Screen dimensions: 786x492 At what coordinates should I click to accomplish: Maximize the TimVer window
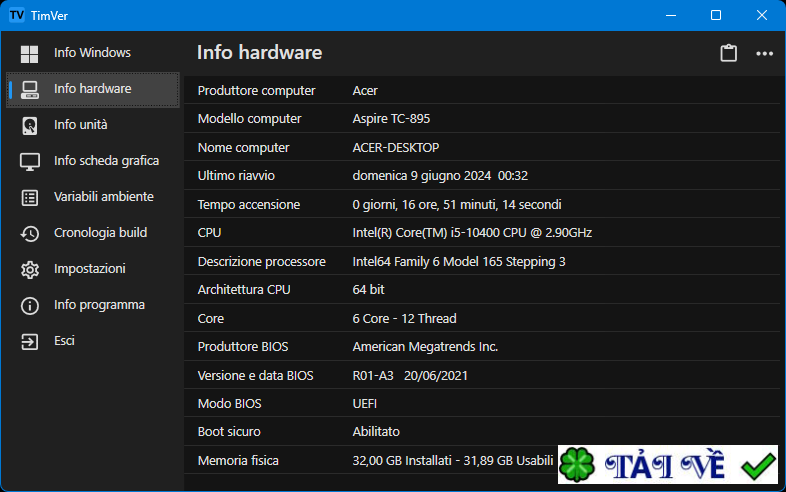point(716,16)
